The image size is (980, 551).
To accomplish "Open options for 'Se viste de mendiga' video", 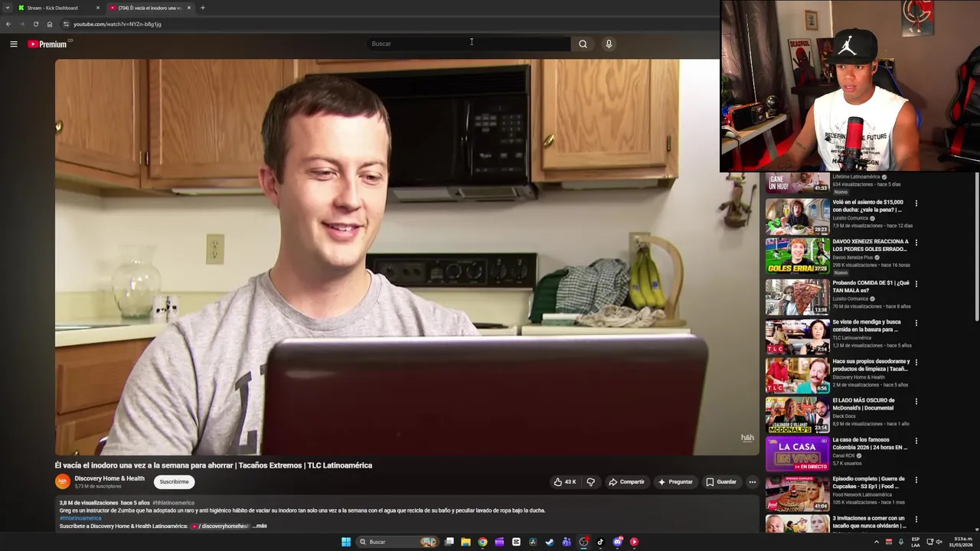I will pos(916,323).
